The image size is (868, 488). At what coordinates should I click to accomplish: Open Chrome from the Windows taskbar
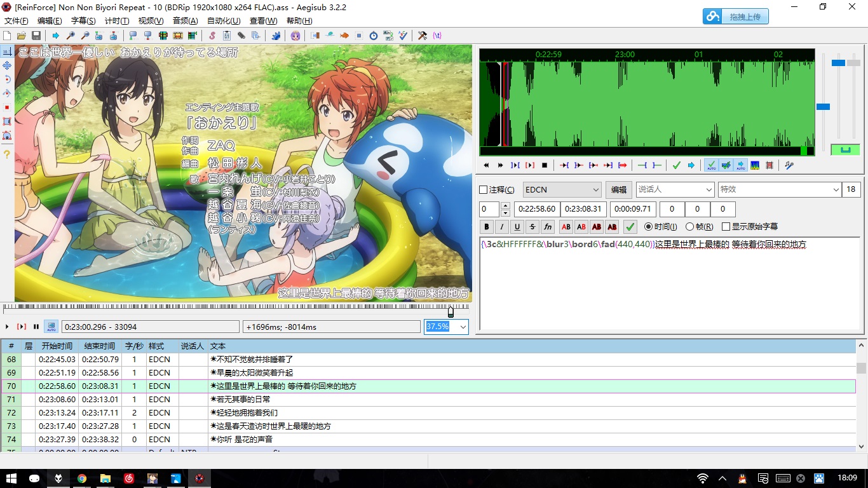click(82, 478)
